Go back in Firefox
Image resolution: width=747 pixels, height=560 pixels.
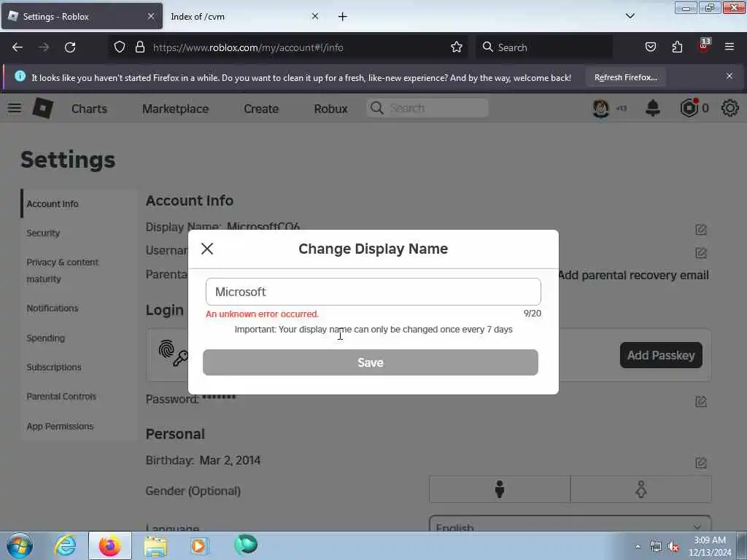pos(18,47)
